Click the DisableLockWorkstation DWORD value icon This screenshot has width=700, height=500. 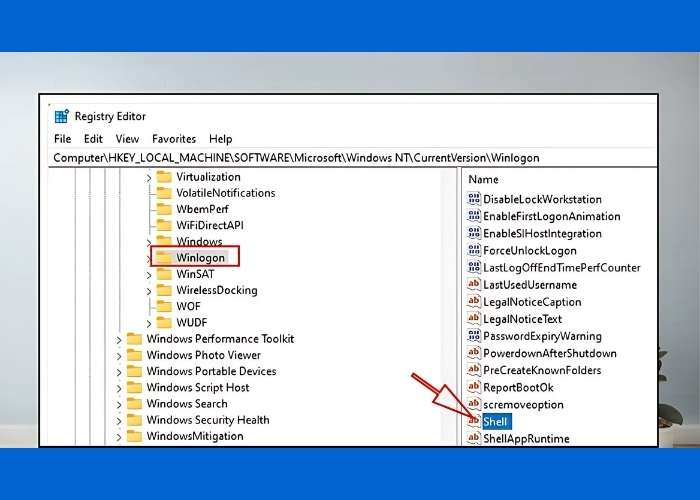pos(474,199)
